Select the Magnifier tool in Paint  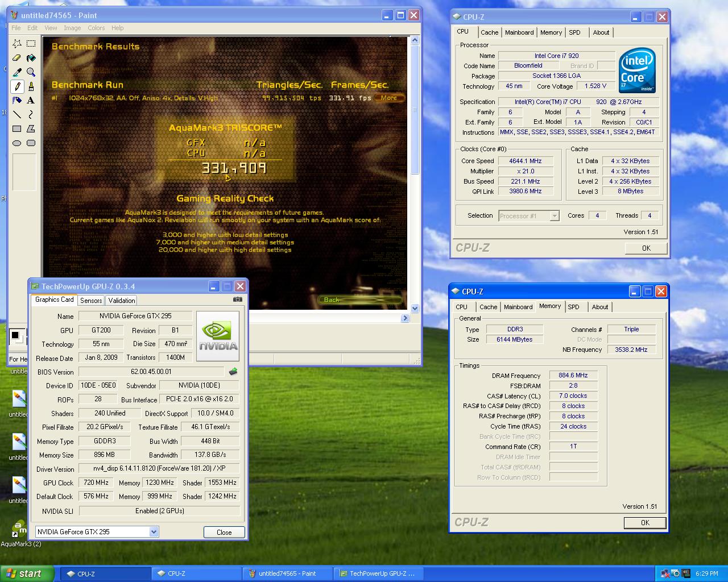coord(31,72)
